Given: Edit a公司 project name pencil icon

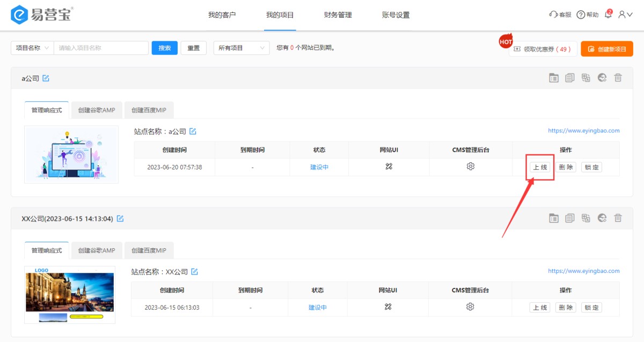Looking at the screenshot, I should click(46, 78).
